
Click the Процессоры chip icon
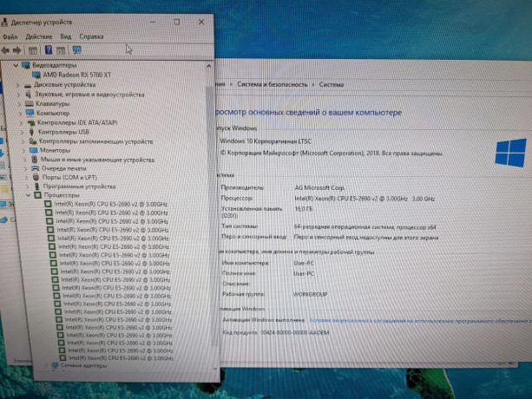(37, 195)
